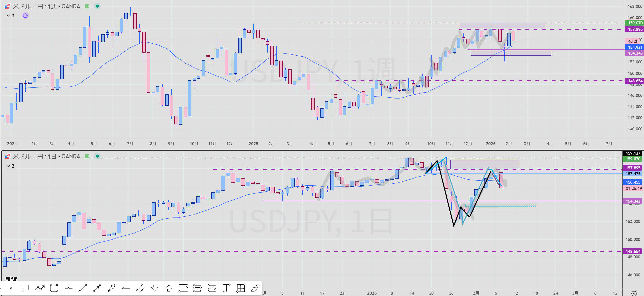Select the Fibonacci retracement tool
This screenshot has width=644, height=296.
(x=183, y=288)
